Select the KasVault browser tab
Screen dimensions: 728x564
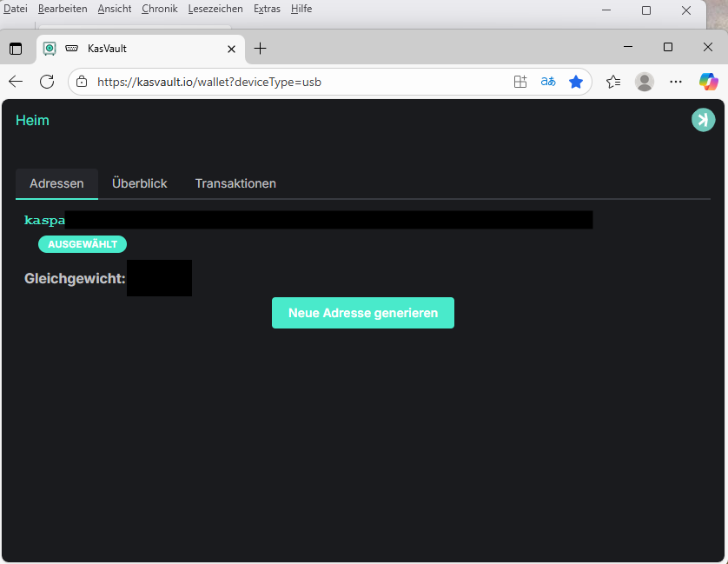pos(141,49)
